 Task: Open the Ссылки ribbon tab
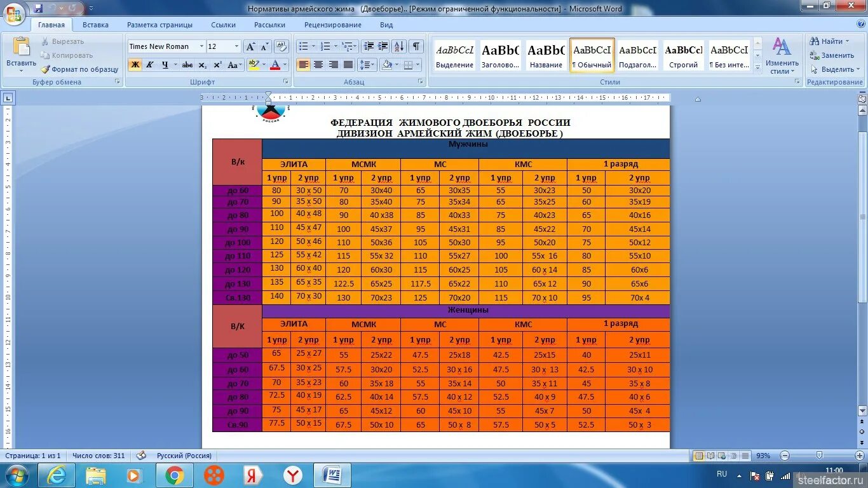[x=223, y=25]
